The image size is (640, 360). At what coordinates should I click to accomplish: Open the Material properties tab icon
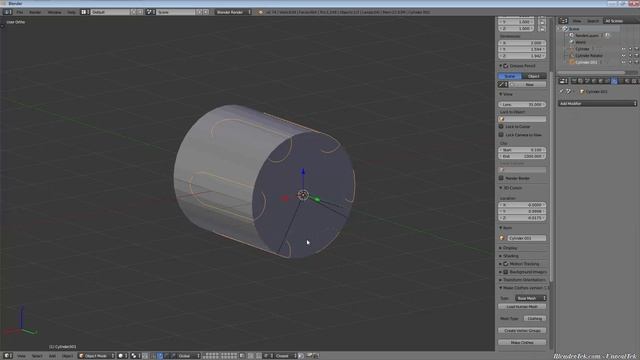pyautogui.click(x=627, y=81)
